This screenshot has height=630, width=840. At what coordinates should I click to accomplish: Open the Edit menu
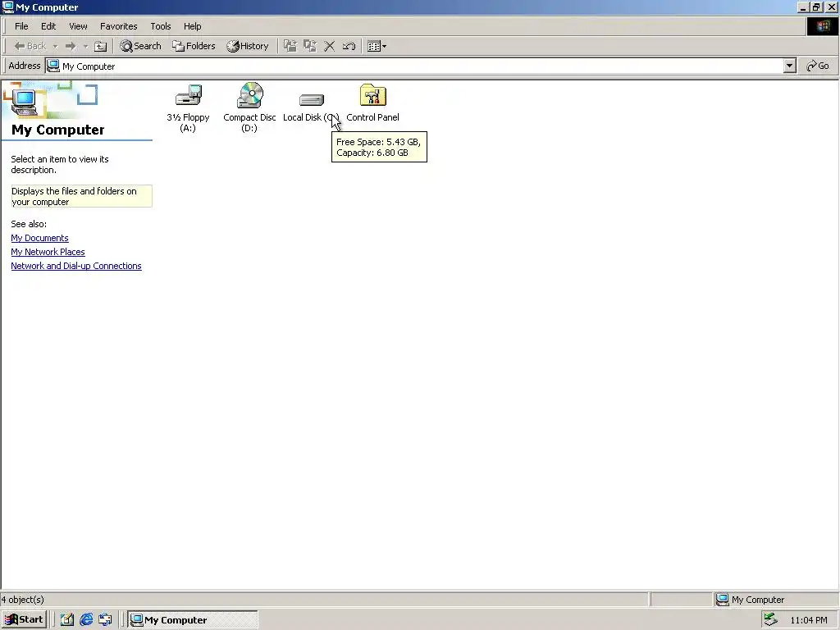48,26
